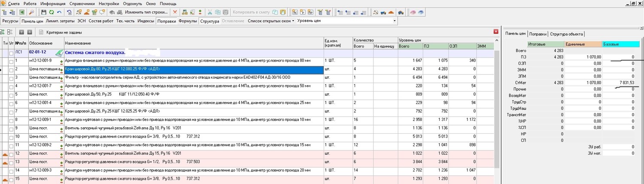Check the box for row 12

pos(12,153)
